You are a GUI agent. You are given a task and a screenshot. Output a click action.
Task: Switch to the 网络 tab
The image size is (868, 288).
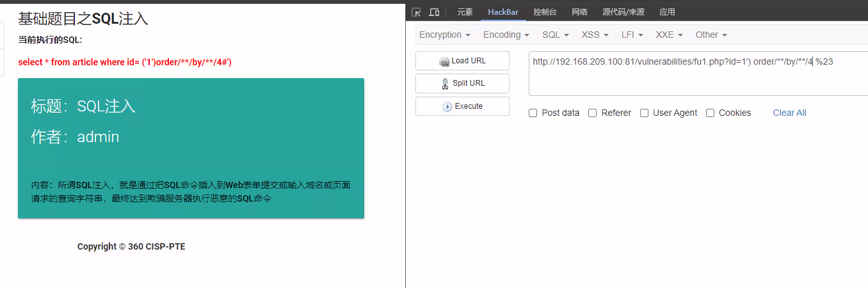(x=579, y=12)
